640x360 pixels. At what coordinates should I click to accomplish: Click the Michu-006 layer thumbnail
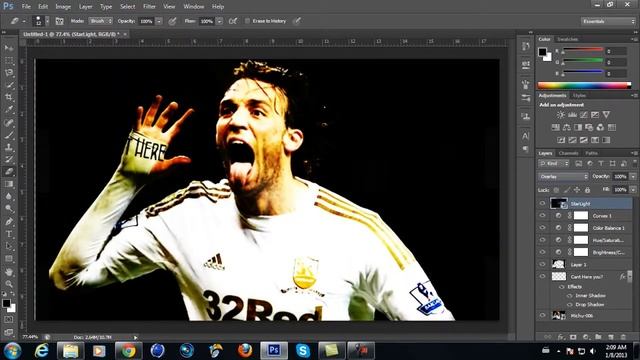click(558, 316)
